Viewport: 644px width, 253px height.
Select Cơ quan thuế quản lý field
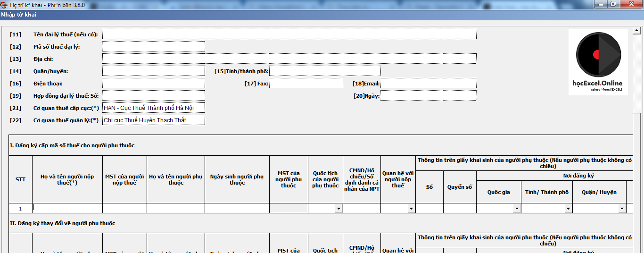(153, 120)
